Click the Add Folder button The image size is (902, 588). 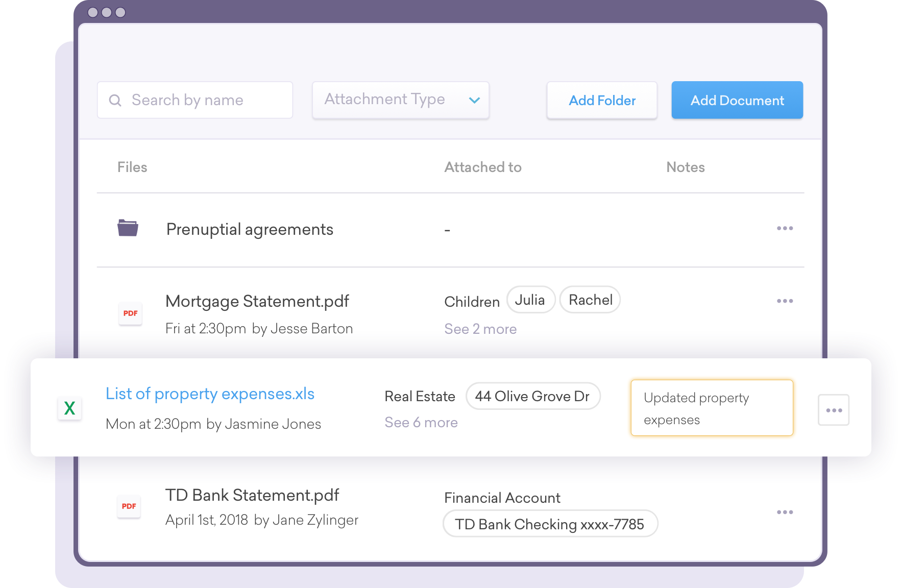tap(602, 101)
